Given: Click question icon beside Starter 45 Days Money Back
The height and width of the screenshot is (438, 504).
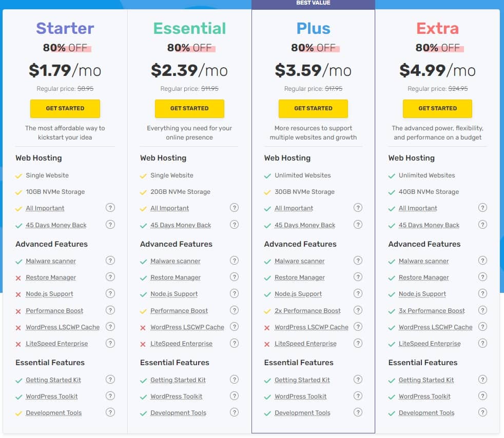Looking at the screenshot, I should coord(110,225).
